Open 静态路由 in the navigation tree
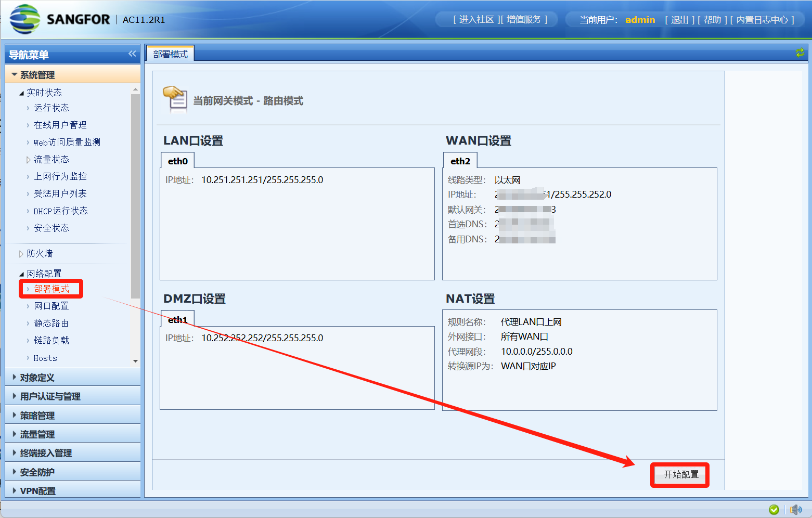Viewport: 812px width, 518px height. [51, 323]
